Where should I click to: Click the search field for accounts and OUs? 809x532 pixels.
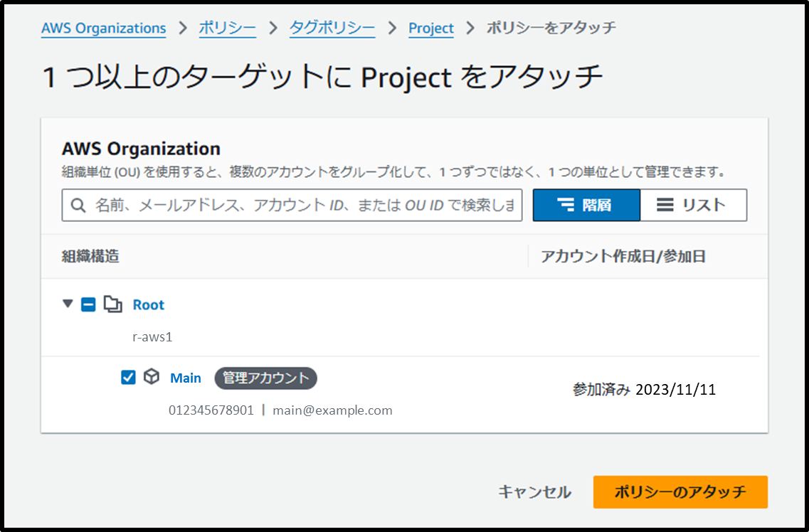(x=292, y=205)
